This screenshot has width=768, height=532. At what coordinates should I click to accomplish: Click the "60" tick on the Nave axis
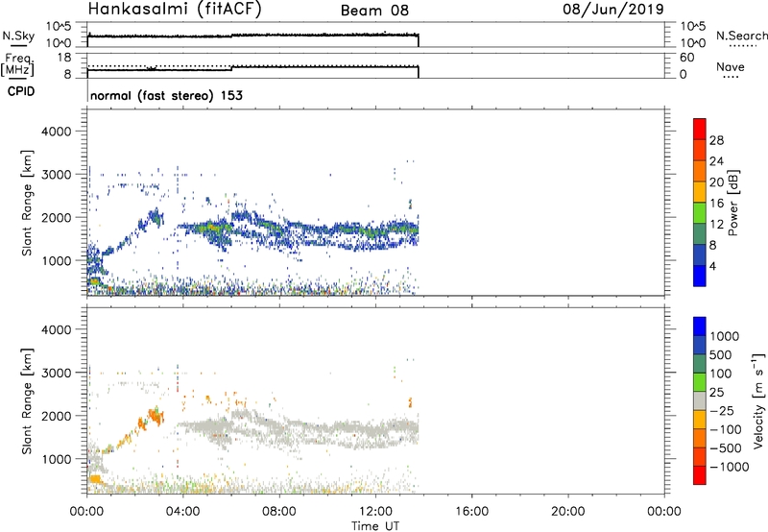click(686, 58)
